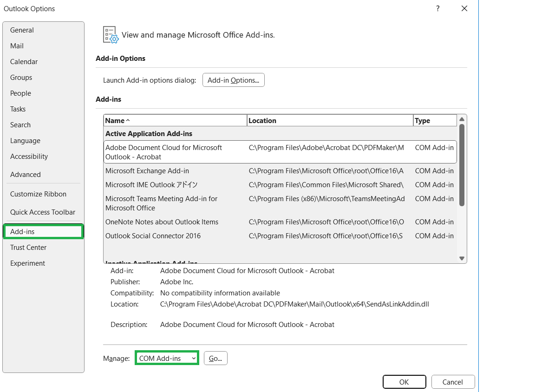Click the View and manage Add-ins gear icon

110,34
